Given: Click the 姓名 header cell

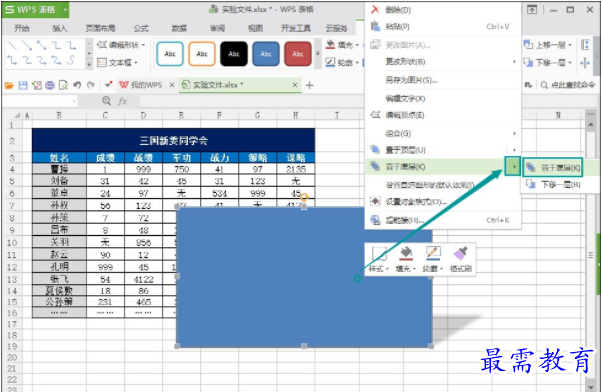Looking at the screenshot, I should 59,157.
